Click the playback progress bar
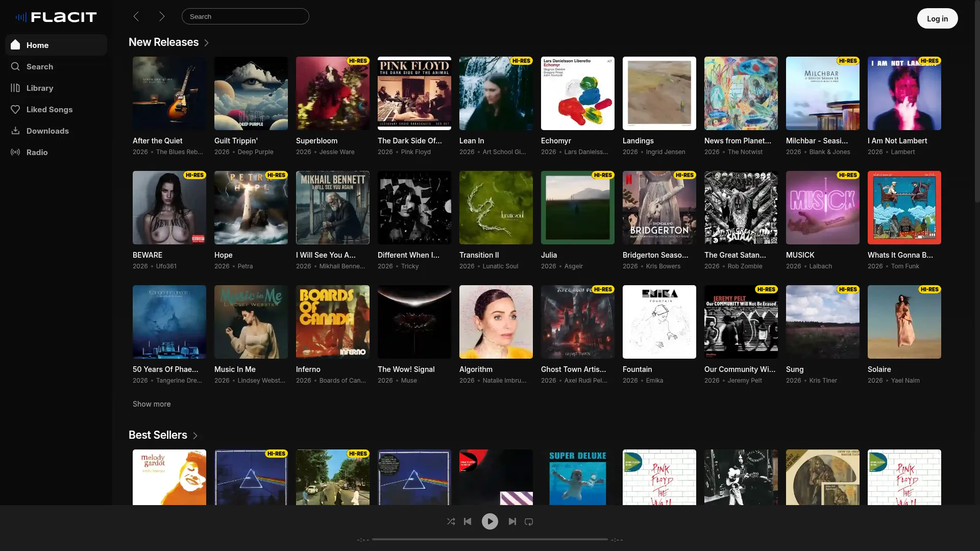The height and width of the screenshot is (551, 980). click(490, 539)
